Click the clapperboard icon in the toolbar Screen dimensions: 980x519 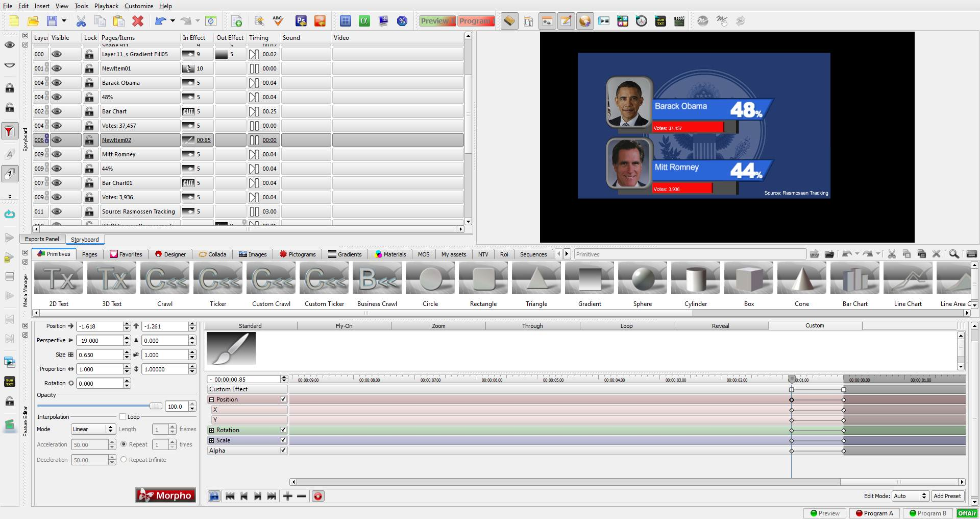click(679, 21)
